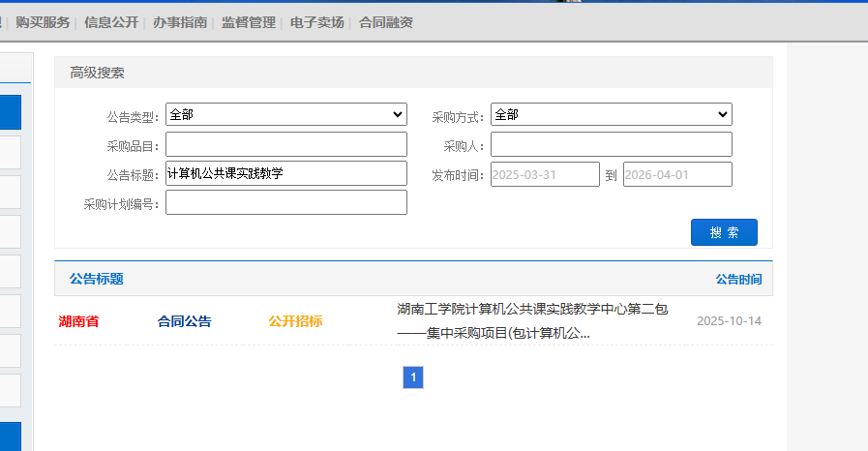Screen dimensions: 868x451
Task: Open 购买服务 in the navigation bar
Action: click(43, 22)
